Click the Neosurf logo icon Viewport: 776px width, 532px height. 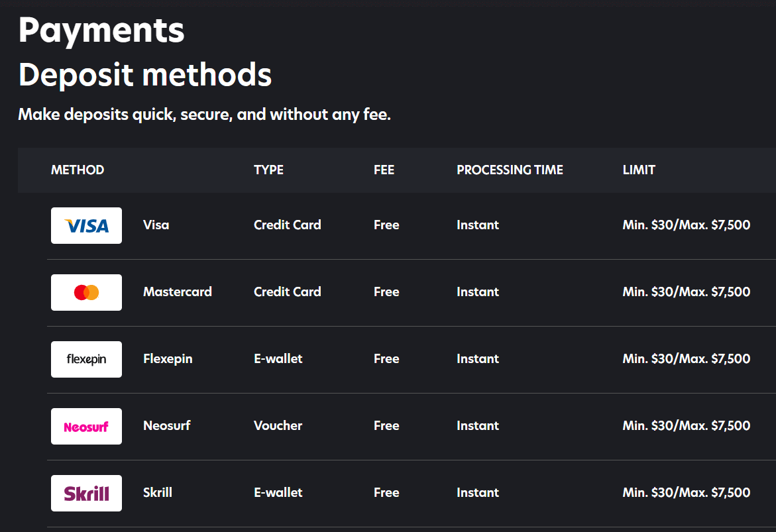(x=86, y=426)
